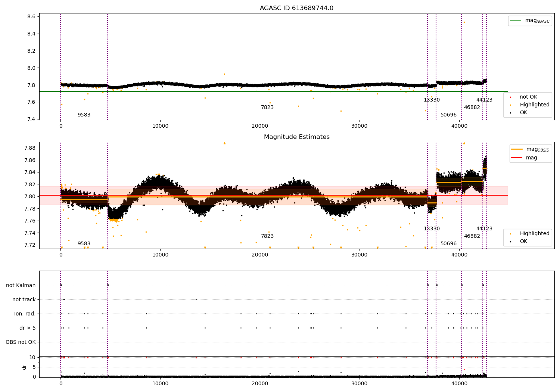Click the 50696 obsid label in top plot

pyautogui.click(x=448, y=115)
